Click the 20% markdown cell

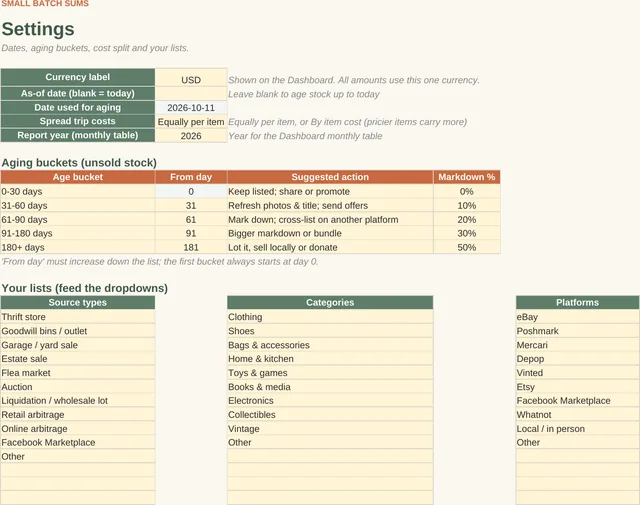pos(467,219)
